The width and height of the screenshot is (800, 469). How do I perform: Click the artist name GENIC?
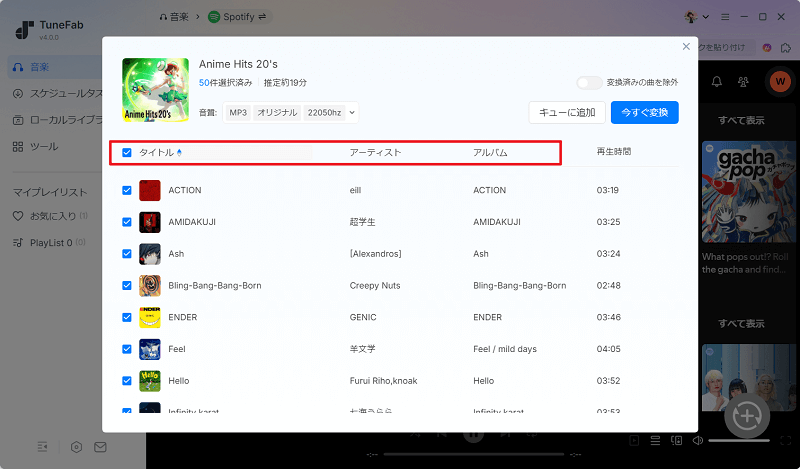[x=363, y=317]
